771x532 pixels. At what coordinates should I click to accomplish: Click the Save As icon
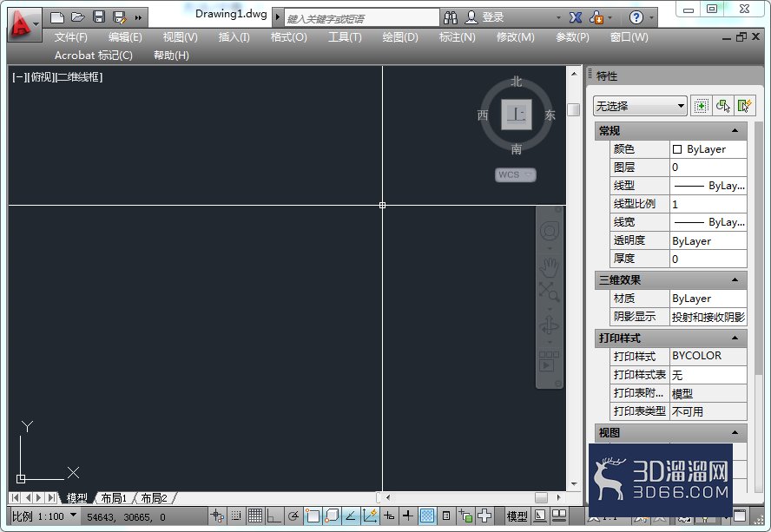120,17
